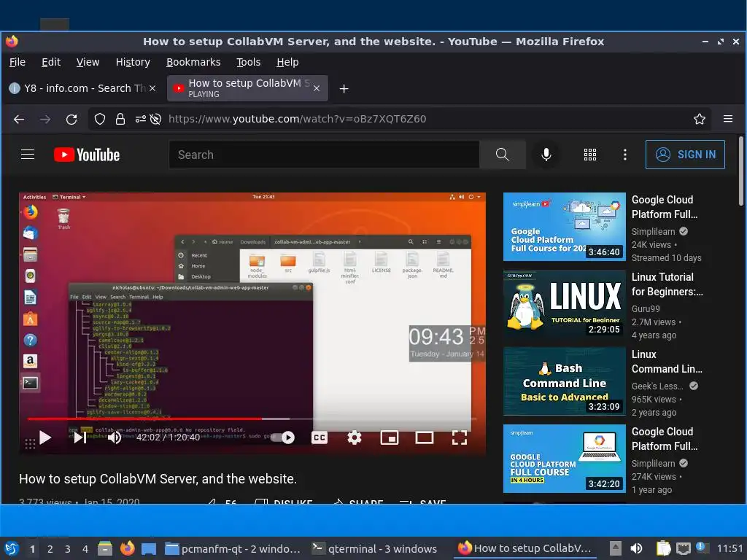Screen dimensions: 747x560
Task: Switch to workspace 2 in taskbar
Action: pyautogui.click(x=50, y=549)
